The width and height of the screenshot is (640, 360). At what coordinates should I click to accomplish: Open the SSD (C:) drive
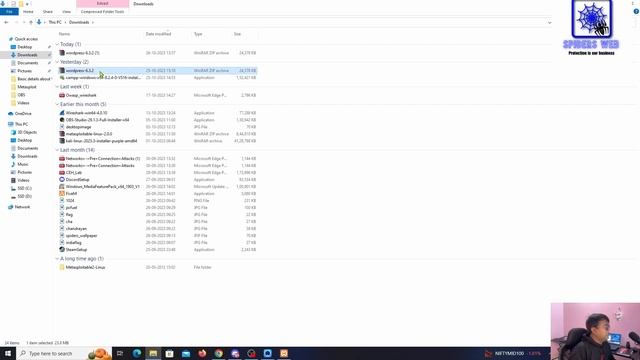24,188
